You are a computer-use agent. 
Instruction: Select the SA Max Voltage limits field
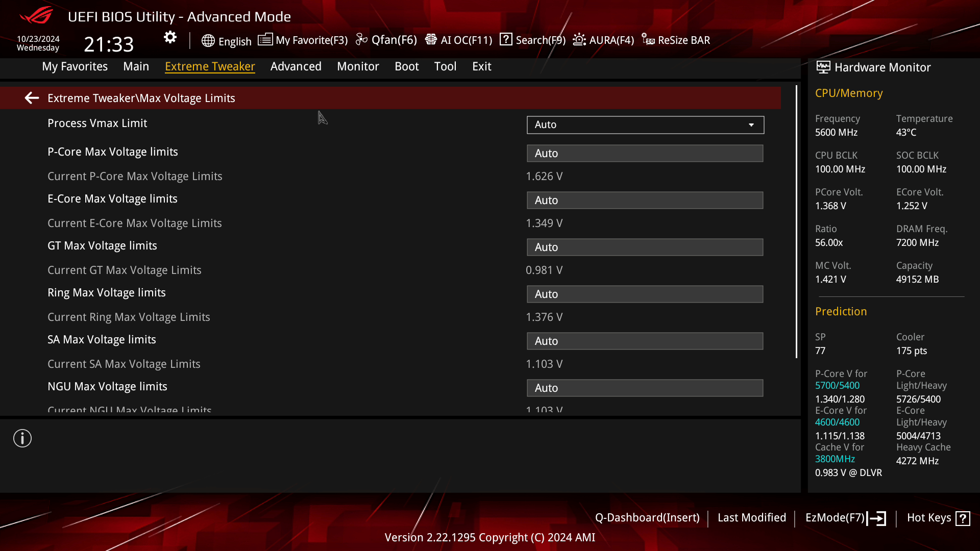click(645, 341)
